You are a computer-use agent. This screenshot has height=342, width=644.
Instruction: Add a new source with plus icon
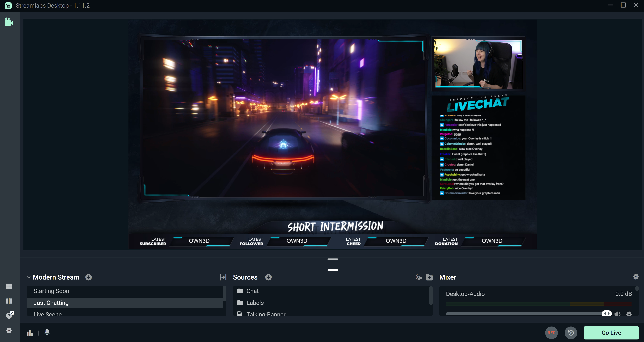pos(268,277)
